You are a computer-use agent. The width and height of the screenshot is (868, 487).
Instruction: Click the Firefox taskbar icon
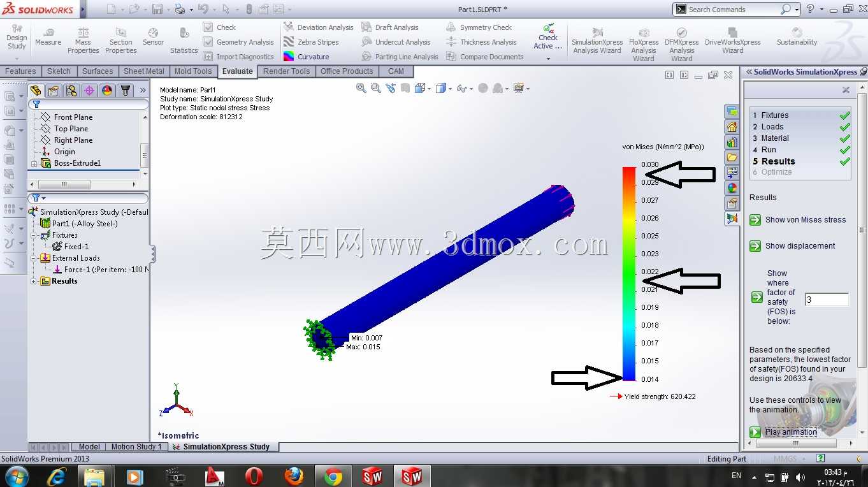pyautogui.click(x=293, y=476)
